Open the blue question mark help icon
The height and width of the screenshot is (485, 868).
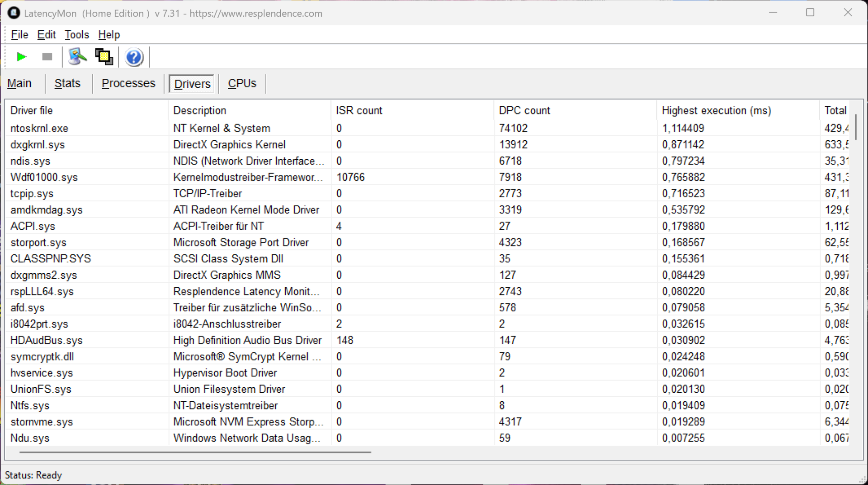(134, 57)
